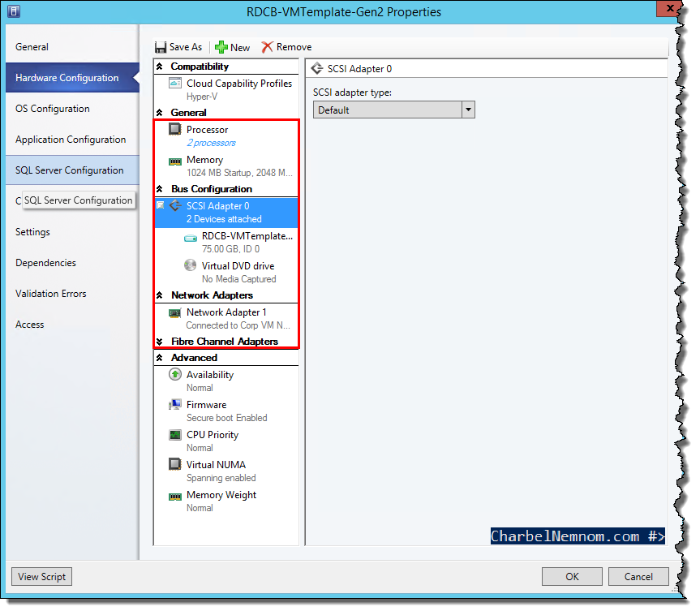Confirm with the OK button
This screenshot has height=611, width=700.
(572, 577)
